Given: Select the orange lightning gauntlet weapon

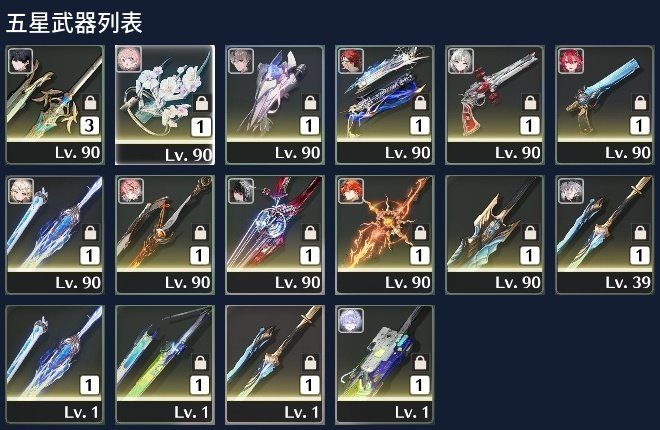Looking at the screenshot, I should [x=385, y=235].
